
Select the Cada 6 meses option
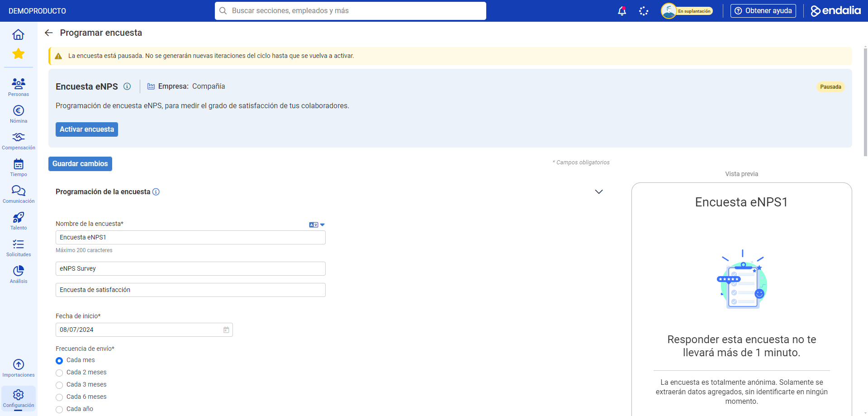[x=59, y=397]
